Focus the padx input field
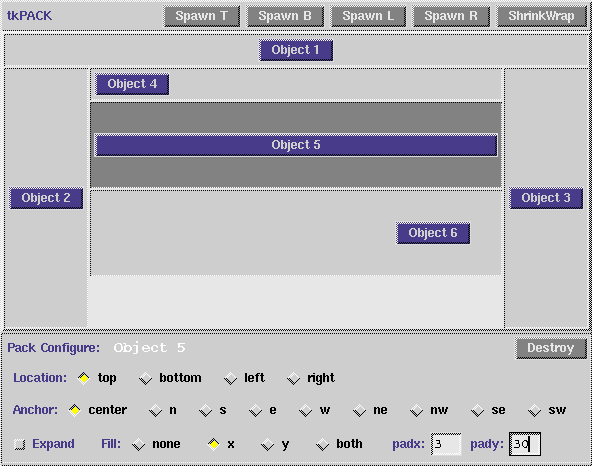The width and height of the screenshot is (592, 466). pos(446,444)
